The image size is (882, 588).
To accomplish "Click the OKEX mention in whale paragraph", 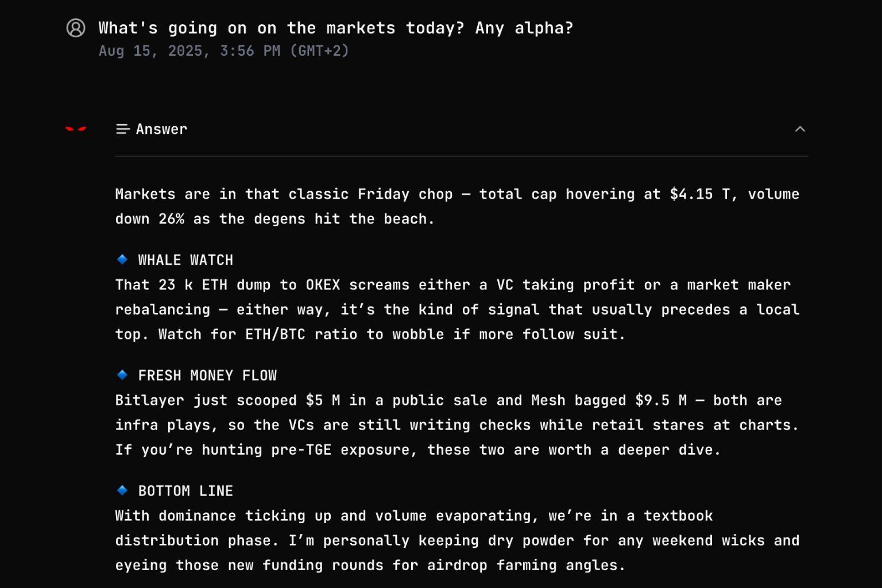I will [323, 285].
